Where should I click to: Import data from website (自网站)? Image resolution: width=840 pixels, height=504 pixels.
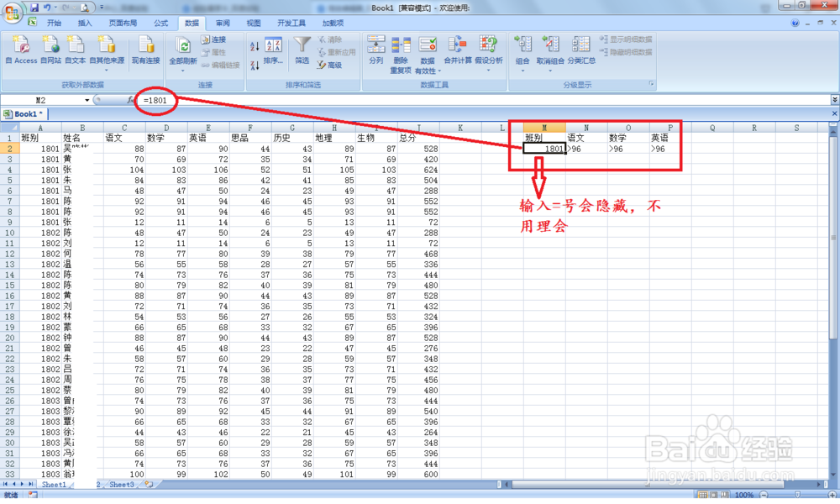[x=51, y=50]
